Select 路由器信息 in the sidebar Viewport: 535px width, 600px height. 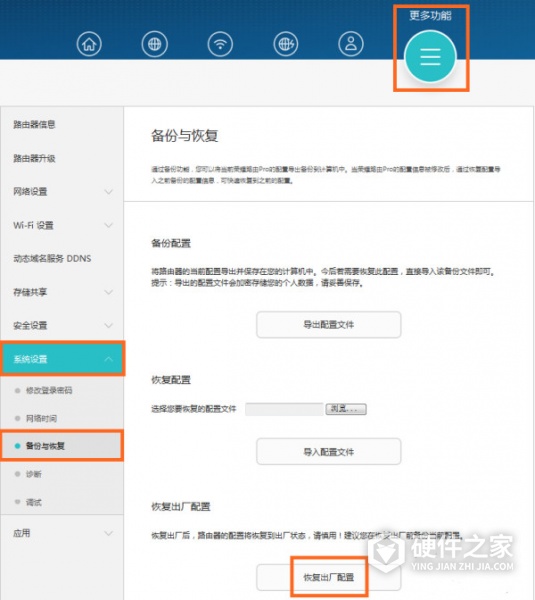[x=34, y=124]
